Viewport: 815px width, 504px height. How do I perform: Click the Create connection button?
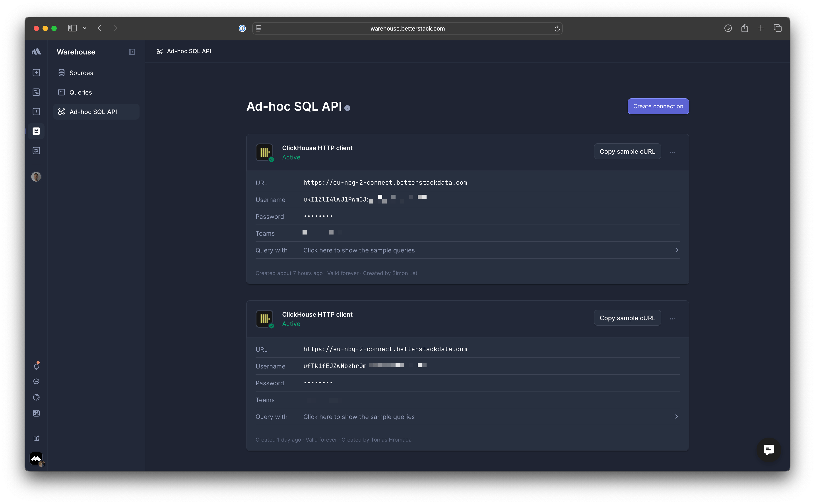tap(658, 106)
